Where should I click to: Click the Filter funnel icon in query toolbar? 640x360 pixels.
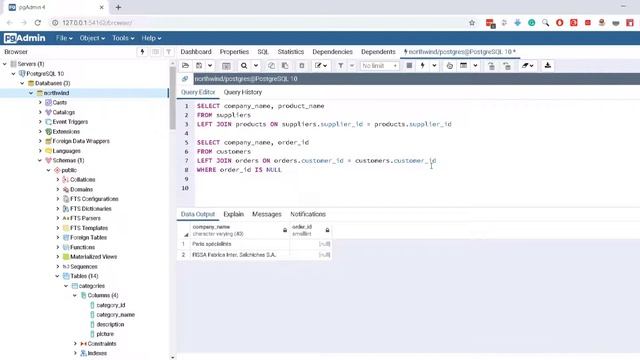point(340,66)
